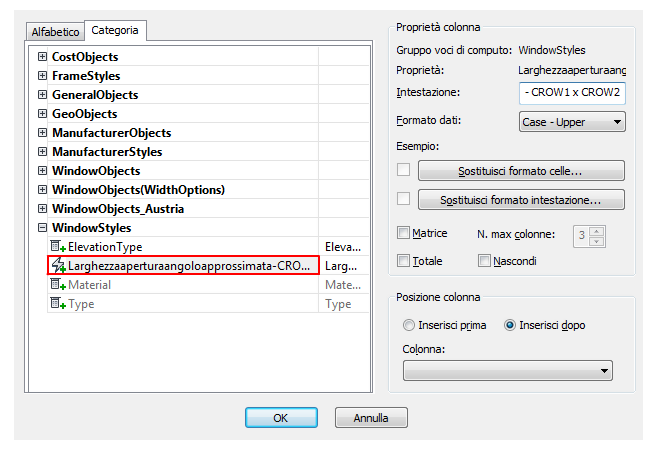Expand the FrameStyles category
653x452 pixels.
click(x=42, y=75)
